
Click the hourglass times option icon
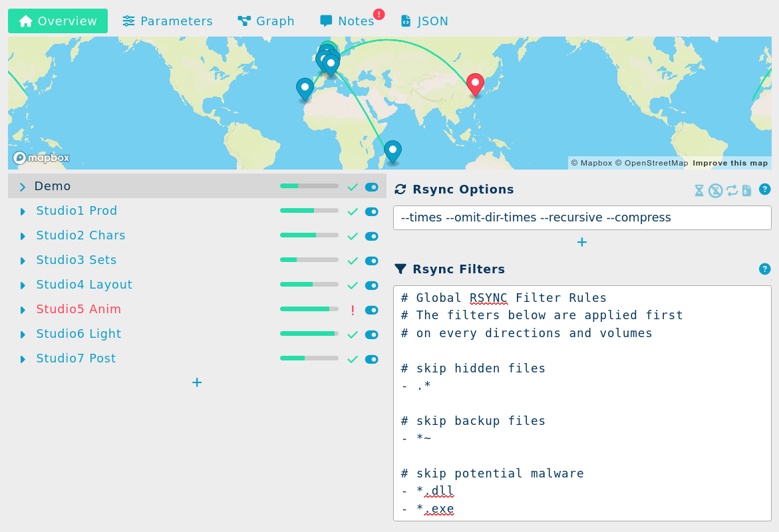click(x=699, y=190)
